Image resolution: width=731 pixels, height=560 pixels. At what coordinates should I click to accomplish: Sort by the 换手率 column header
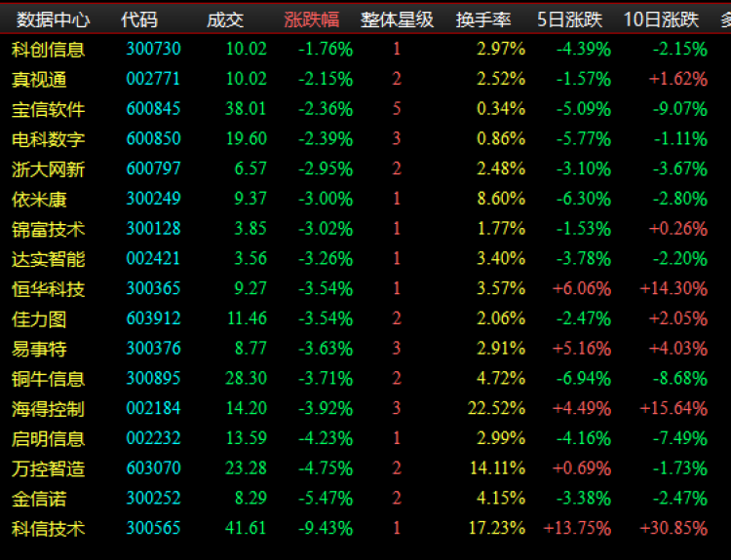pyautogui.click(x=483, y=20)
